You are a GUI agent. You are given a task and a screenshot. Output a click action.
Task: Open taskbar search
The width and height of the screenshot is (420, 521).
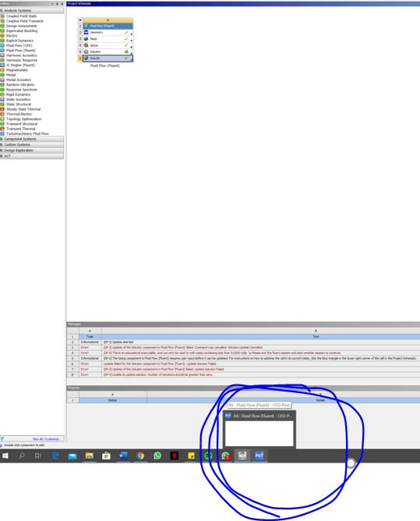[x=22, y=455]
